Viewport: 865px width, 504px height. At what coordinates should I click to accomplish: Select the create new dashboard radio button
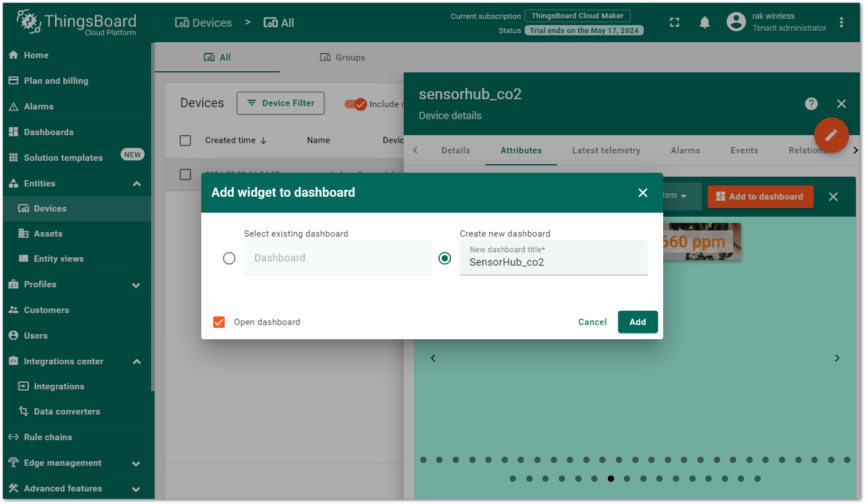tap(445, 258)
